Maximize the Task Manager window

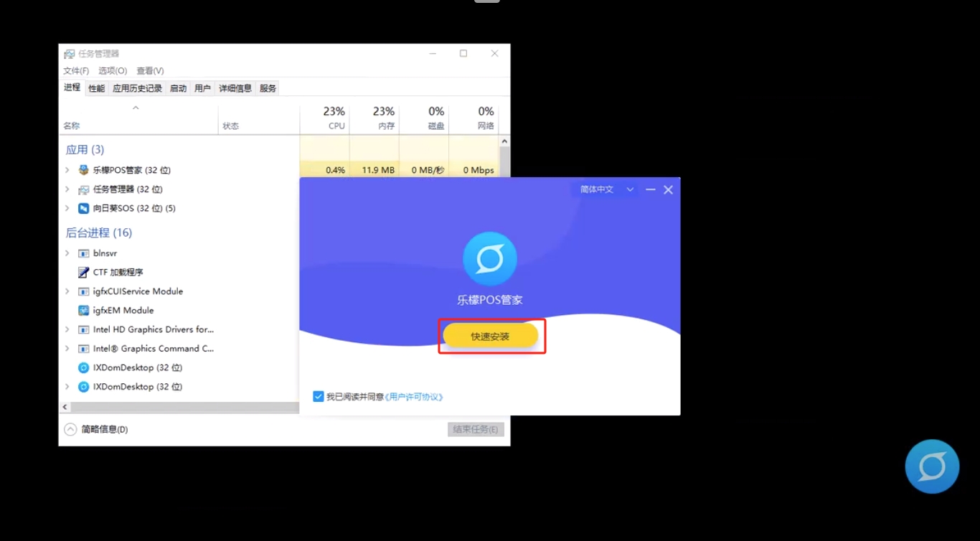point(463,54)
